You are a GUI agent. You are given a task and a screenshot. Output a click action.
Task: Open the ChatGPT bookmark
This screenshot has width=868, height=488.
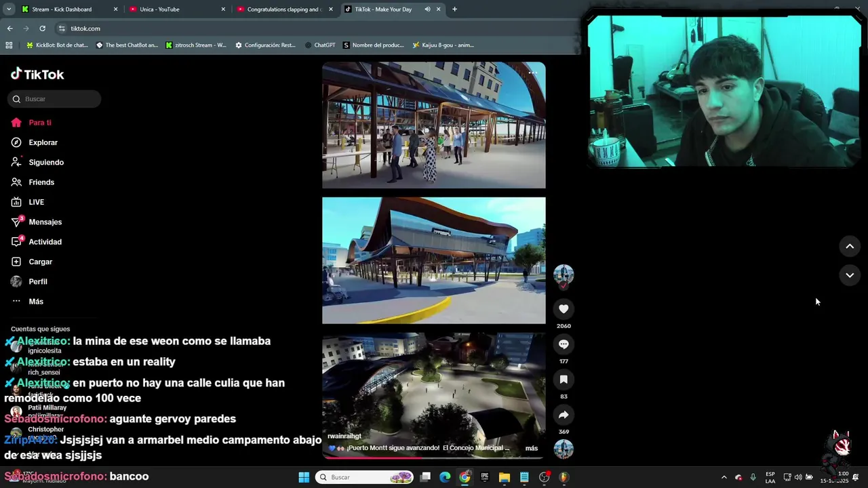tap(320, 45)
